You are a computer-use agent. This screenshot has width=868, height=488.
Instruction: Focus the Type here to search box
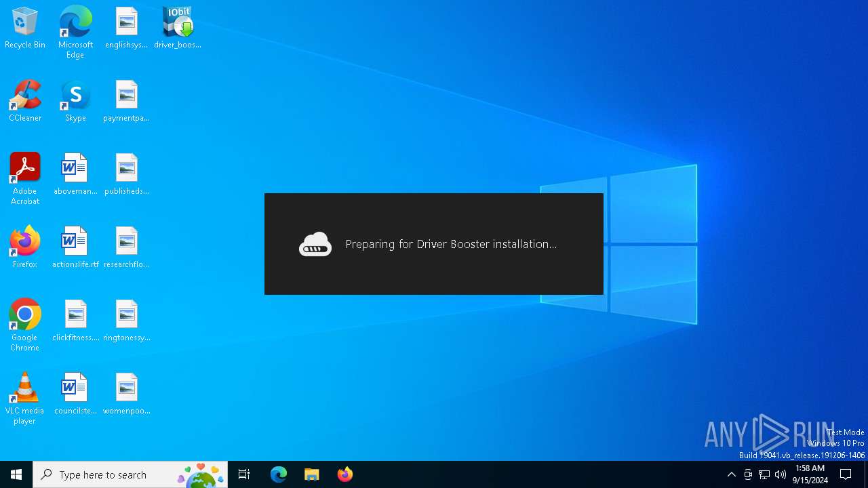(130, 474)
